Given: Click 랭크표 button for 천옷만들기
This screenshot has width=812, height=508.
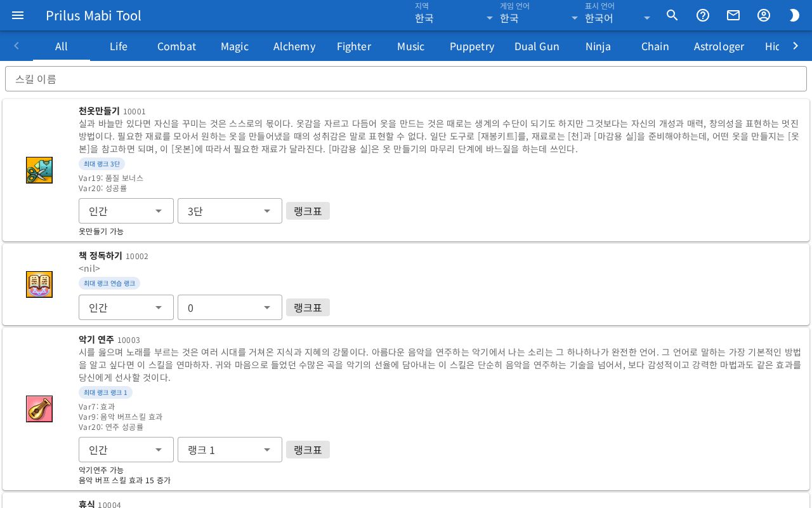Looking at the screenshot, I should 308,211.
